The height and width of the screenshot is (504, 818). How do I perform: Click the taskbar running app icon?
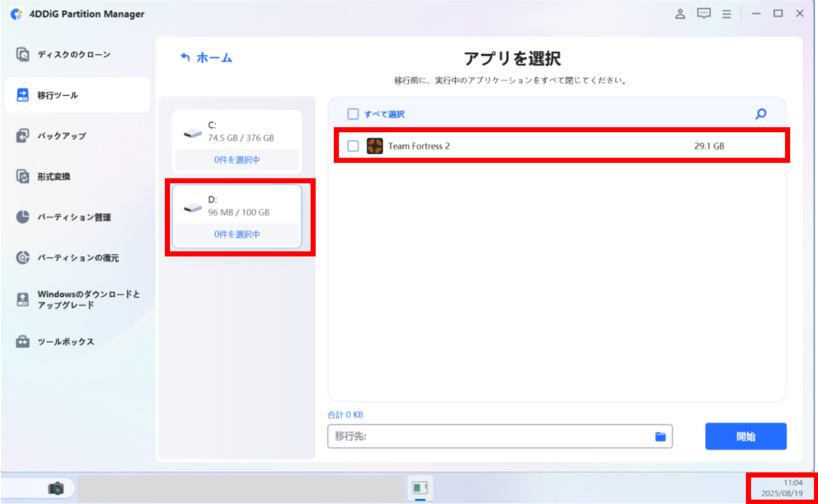(420, 488)
